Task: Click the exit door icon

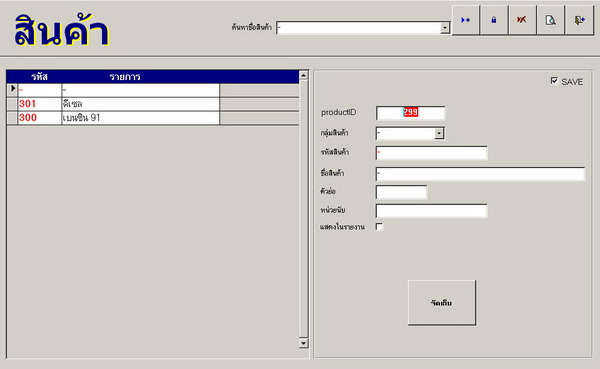Action: pos(579,20)
